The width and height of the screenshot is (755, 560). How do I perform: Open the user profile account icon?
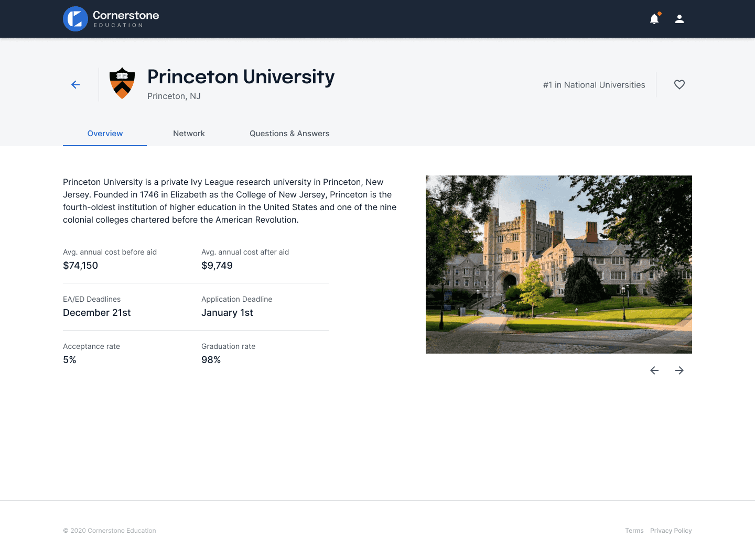click(679, 19)
